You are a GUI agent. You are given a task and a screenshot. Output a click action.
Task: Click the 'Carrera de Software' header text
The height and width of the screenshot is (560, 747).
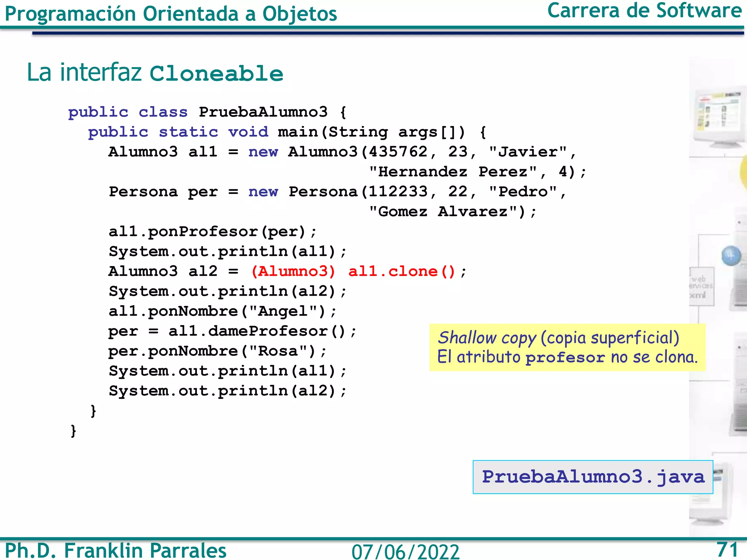click(645, 10)
